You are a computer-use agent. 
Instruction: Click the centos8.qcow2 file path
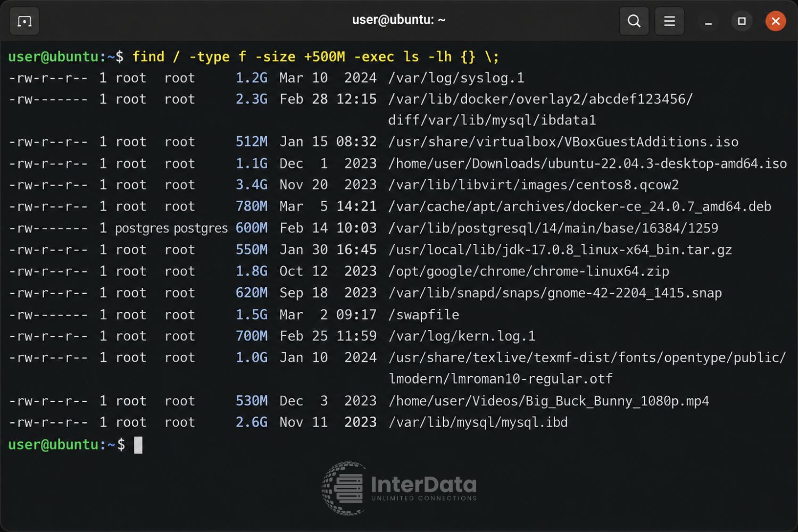click(533, 185)
